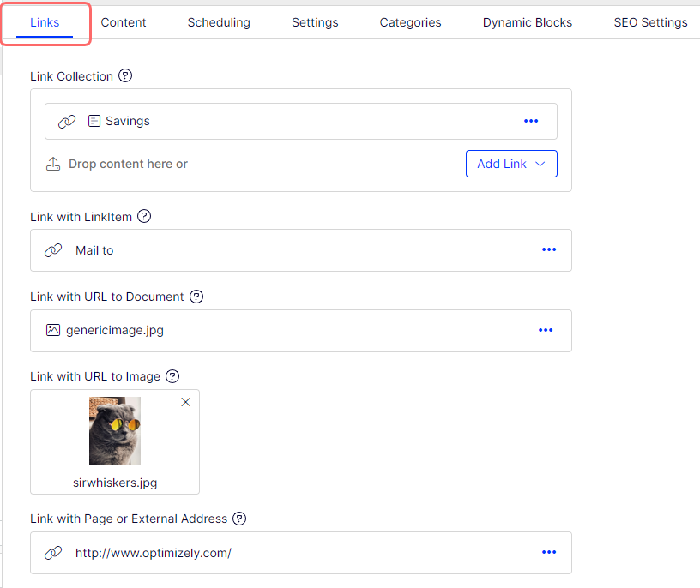Open the more options menu for Savings
The height and width of the screenshot is (588, 700).
coord(531,121)
